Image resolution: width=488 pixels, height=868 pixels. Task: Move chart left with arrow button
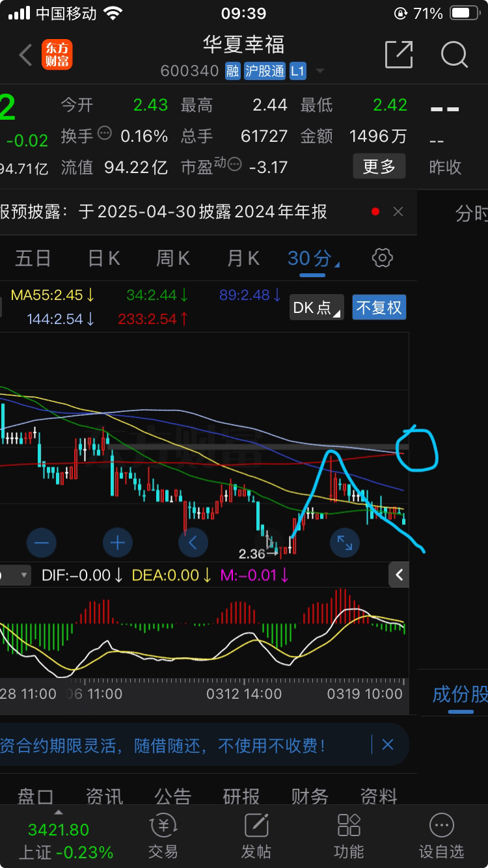(x=193, y=543)
